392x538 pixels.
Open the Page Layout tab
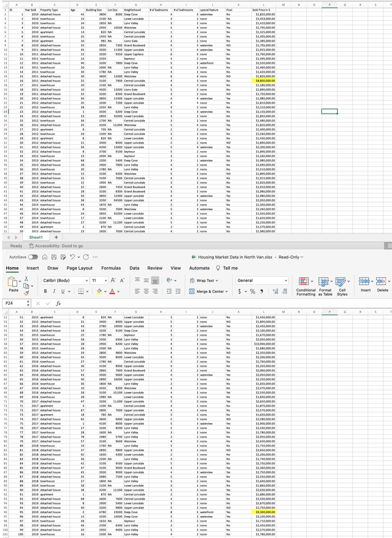[x=79, y=268]
